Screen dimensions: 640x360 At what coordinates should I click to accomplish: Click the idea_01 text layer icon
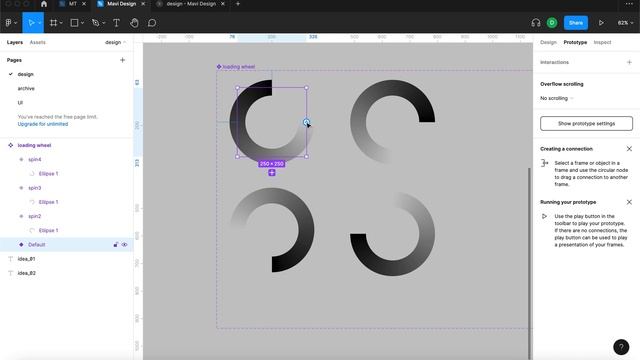click(x=11, y=259)
